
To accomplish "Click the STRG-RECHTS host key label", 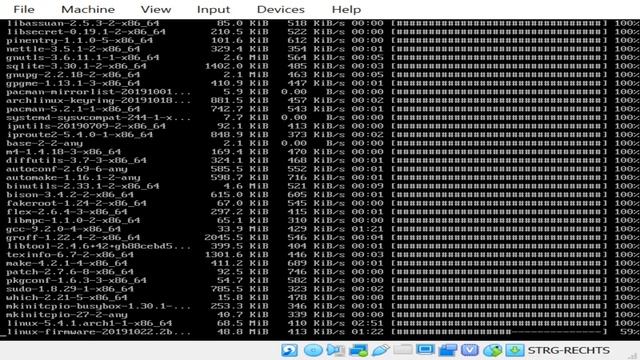I will tap(569, 350).
